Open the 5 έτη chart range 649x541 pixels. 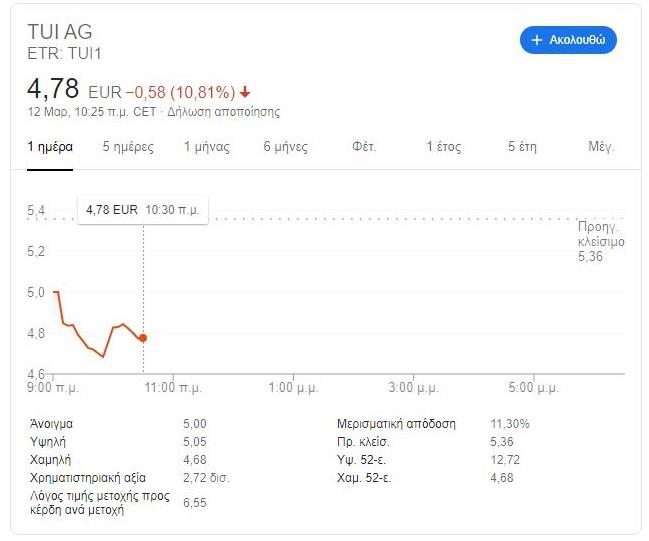tap(522, 147)
